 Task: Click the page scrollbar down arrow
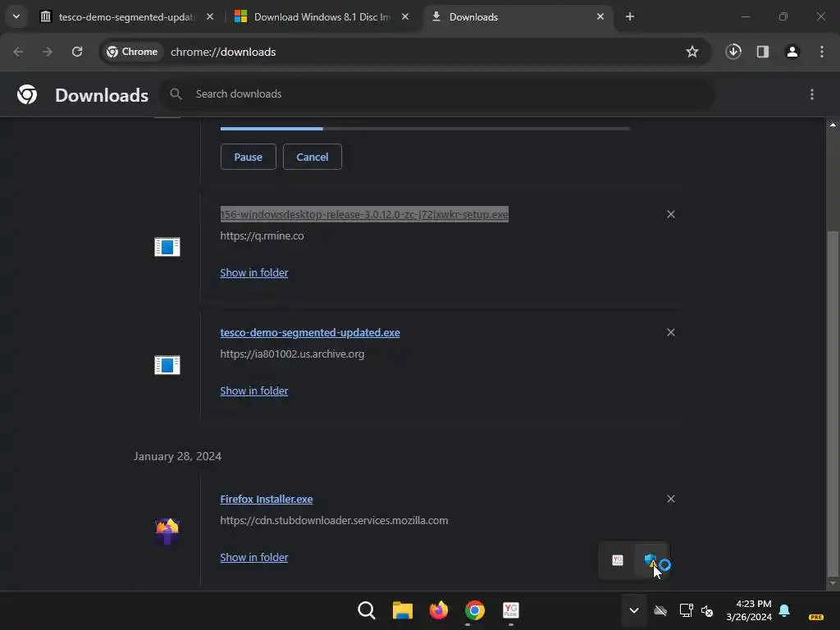[x=833, y=583]
